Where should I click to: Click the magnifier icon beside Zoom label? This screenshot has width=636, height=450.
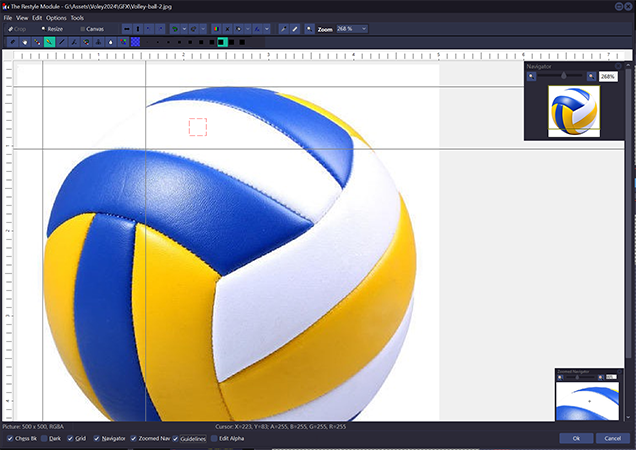point(309,29)
